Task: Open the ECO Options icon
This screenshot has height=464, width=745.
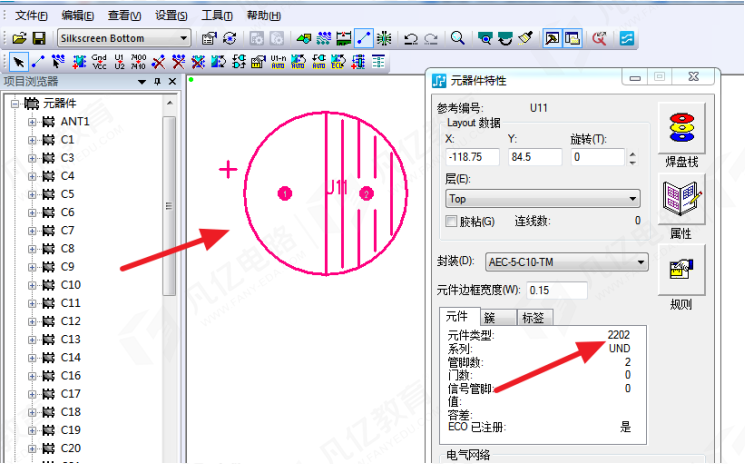Action: pos(378,62)
